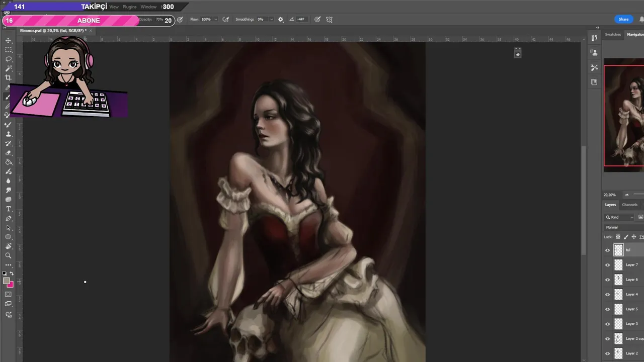Viewport: 644px width, 362px height.
Task: Close the Eleanor.psd document tab
Action: pos(91,31)
